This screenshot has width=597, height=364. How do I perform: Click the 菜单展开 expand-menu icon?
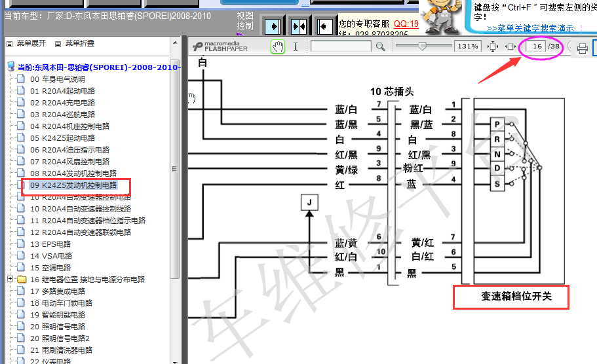point(10,44)
